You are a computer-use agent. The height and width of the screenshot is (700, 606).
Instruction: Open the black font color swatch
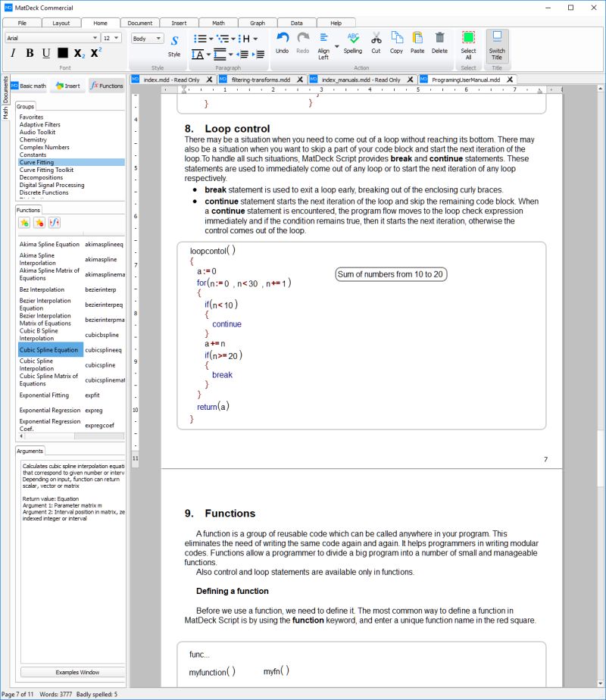click(63, 53)
